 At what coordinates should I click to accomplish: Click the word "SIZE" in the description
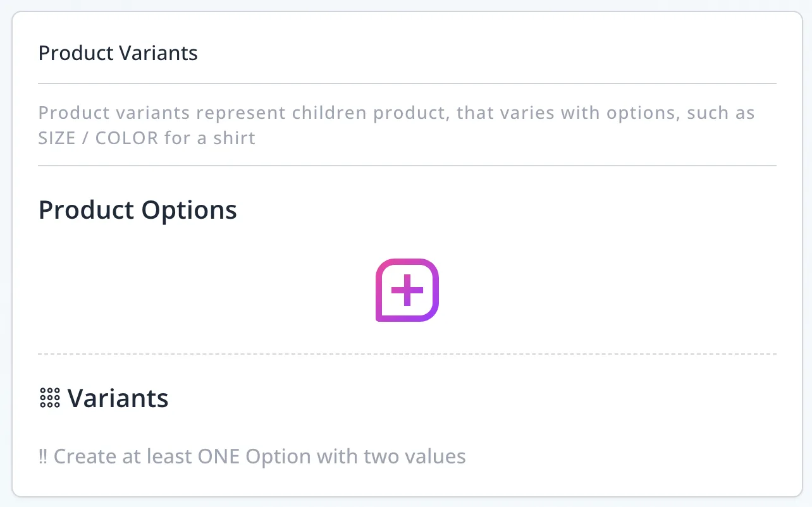coord(57,138)
